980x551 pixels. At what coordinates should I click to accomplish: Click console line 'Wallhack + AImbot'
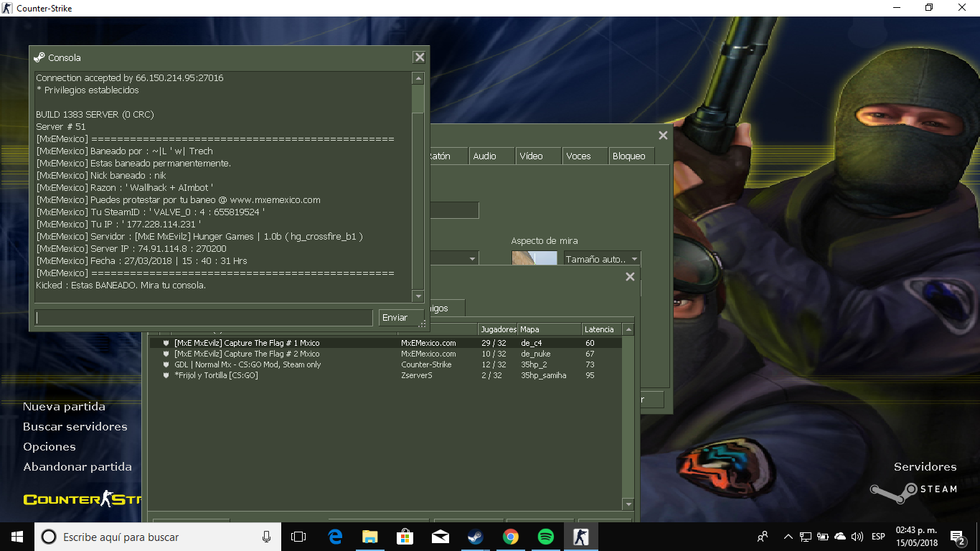point(125,188)
